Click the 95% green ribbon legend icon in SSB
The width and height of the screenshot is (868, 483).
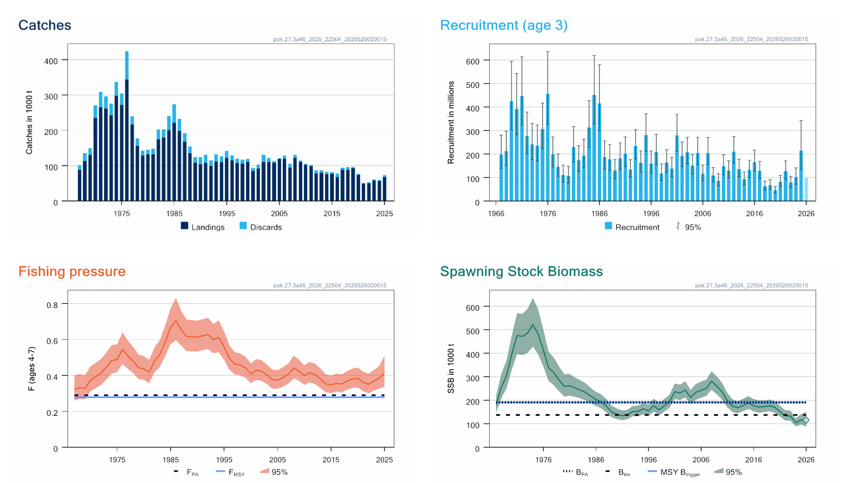click(719, 471)
